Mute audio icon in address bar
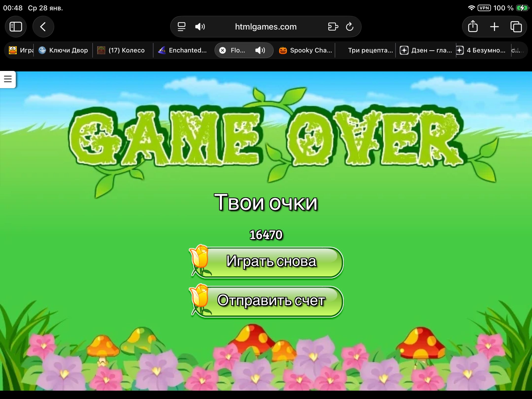Viewport: 532px width, 399px height. click(x=200, y=27)
